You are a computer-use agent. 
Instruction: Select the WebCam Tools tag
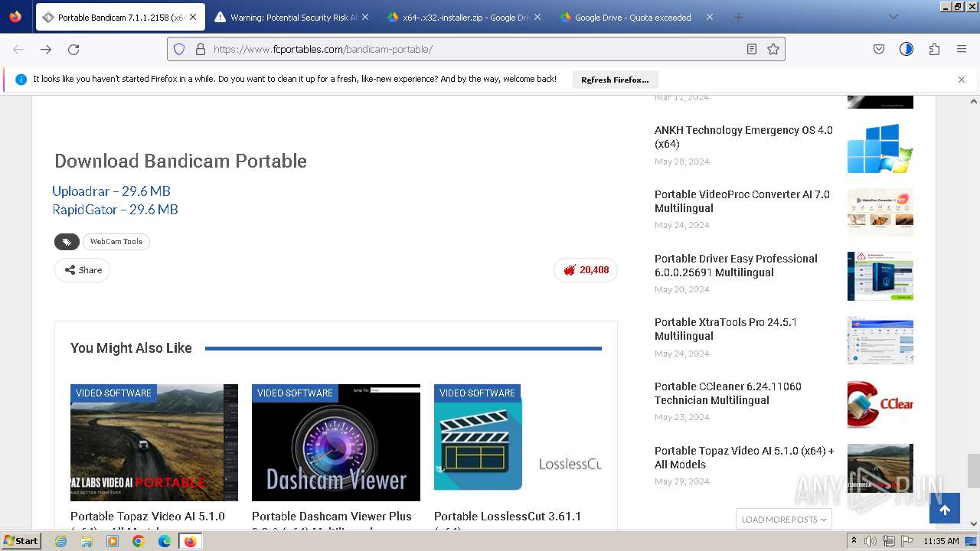click(x=116, y=242)
